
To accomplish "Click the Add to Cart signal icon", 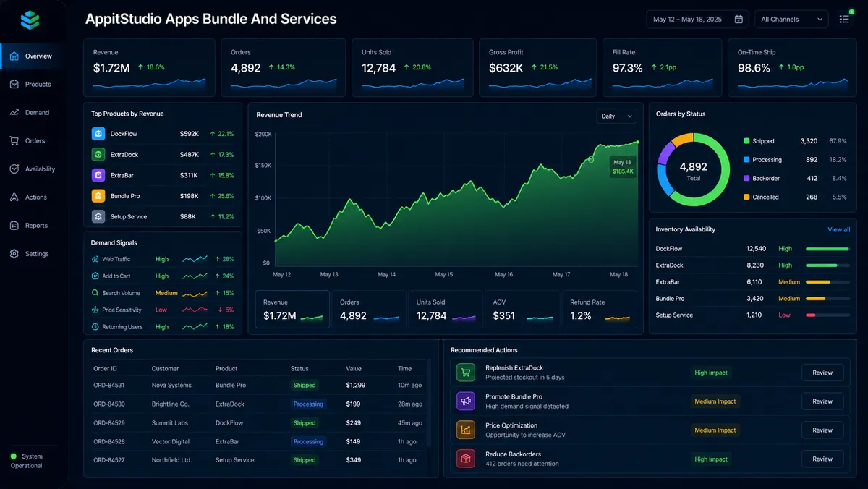I will coord(95,276).
